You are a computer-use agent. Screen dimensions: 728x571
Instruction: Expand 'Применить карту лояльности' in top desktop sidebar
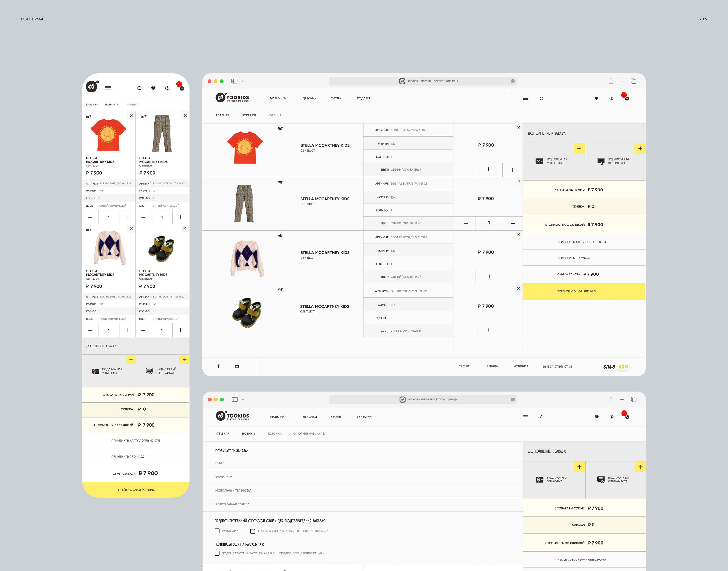coord(581,242)
